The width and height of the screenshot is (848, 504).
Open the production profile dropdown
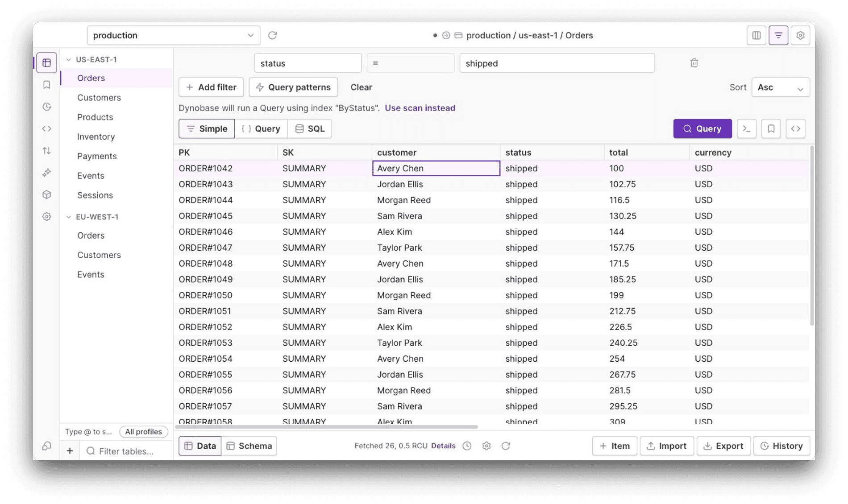coord(174,35)
